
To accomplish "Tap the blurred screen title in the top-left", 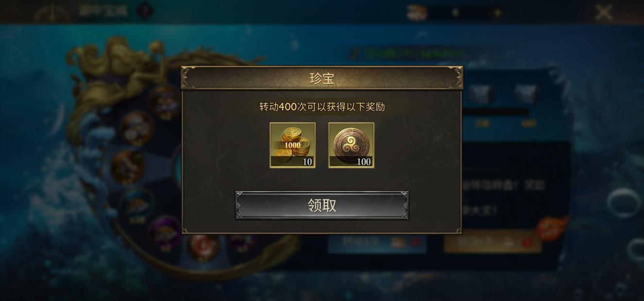I will coord(103,11).
